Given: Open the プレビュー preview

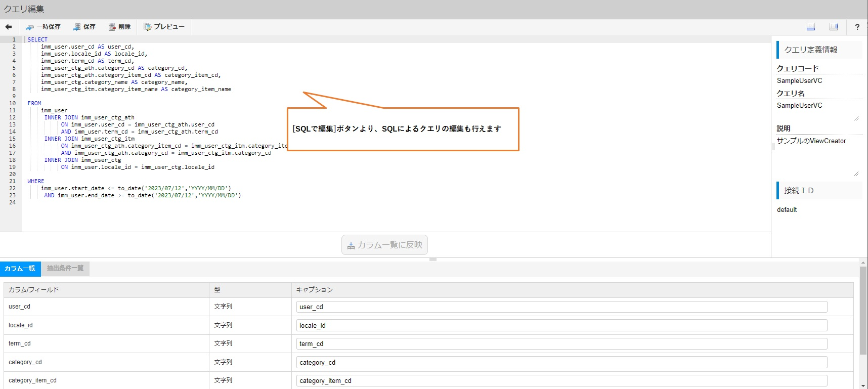Looking at the screenshot, I should coord(164,27).
